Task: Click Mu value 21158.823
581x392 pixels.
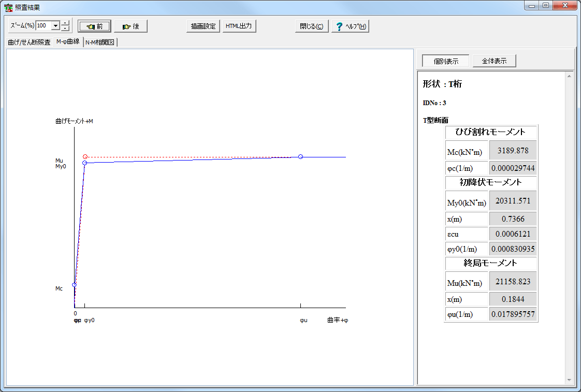Action: click(x=513, y=282)
